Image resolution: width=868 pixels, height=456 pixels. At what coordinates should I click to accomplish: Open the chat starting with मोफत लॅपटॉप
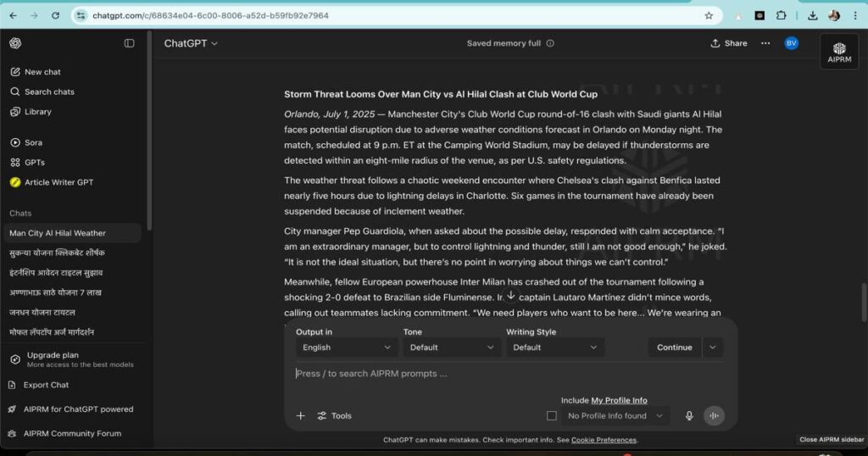52,332
